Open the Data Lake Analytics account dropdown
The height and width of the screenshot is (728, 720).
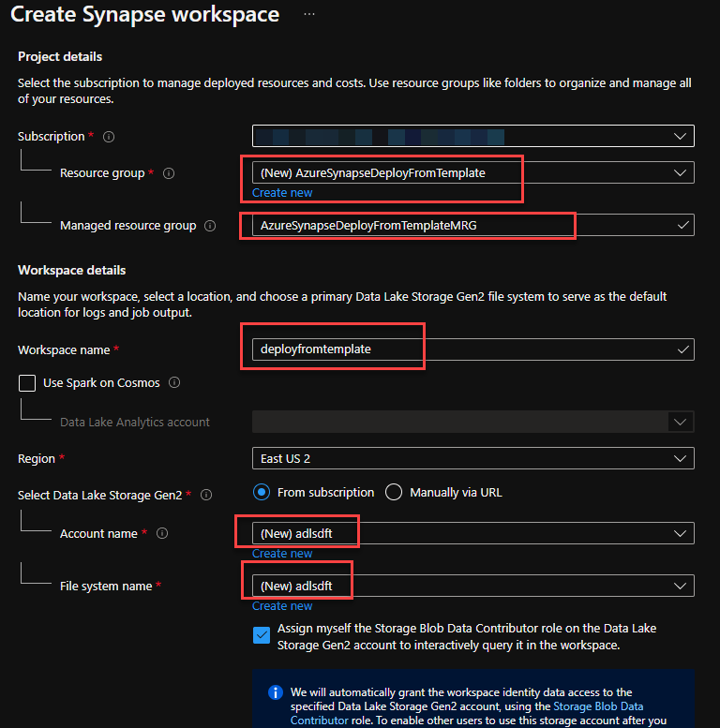point(473,422)
